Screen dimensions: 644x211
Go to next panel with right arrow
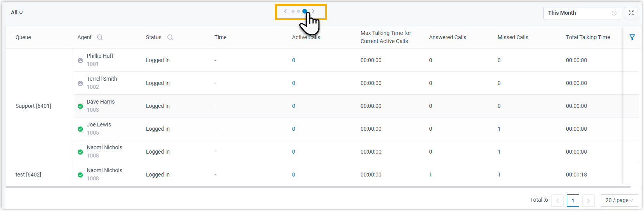tap(313, 11)
